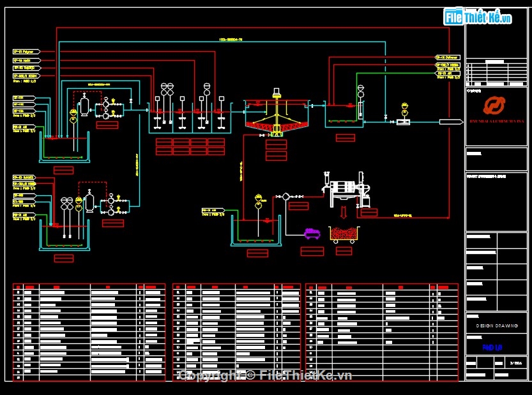This screenshot has width=532, height=395.
Task: Click the FileThietKe.vn logo
Action: (x=478, y=17)
